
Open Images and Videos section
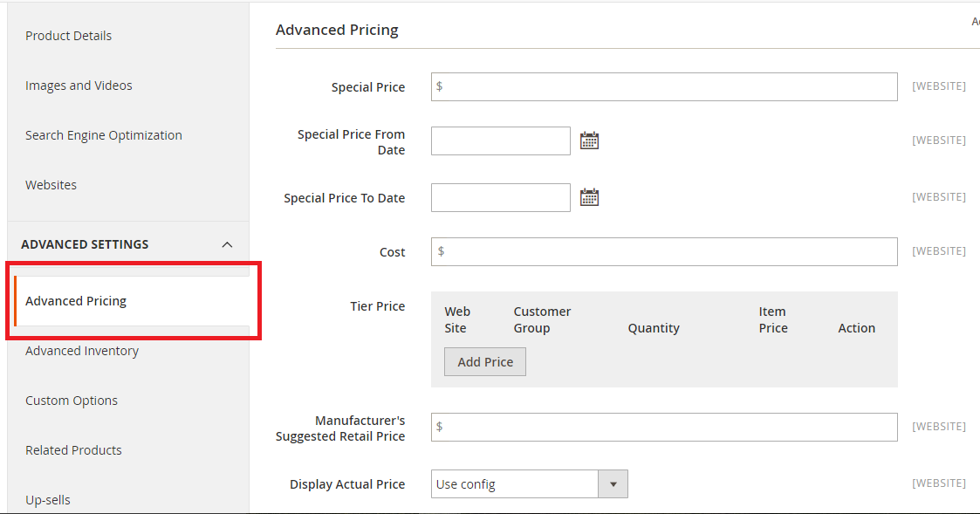79,86
